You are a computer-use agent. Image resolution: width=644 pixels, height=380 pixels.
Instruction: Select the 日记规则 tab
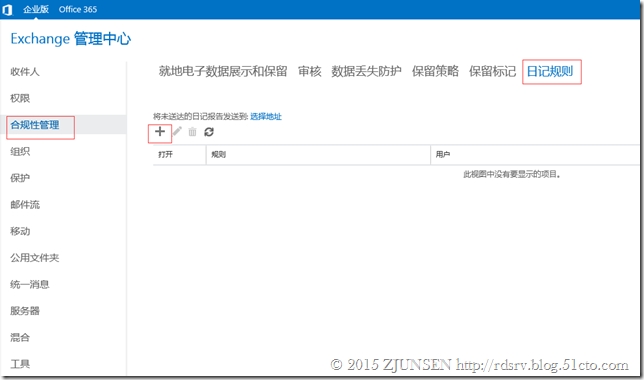point(550,71)
